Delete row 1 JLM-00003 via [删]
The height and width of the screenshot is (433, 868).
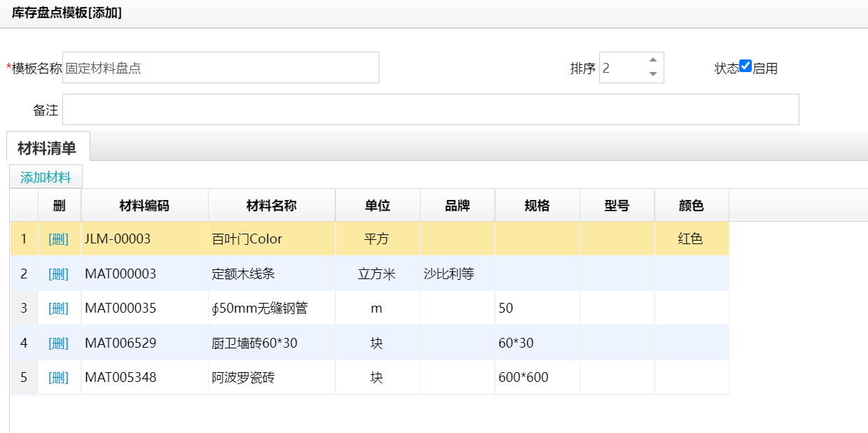click(x=59, y=239)
